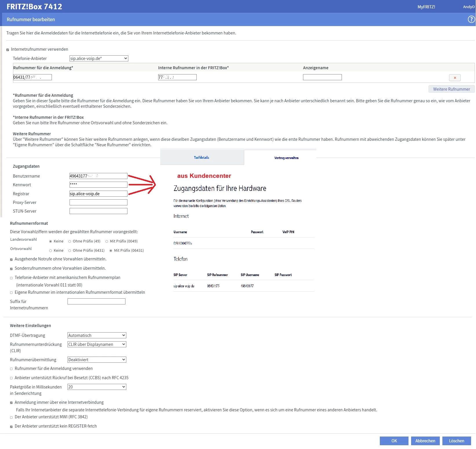Enable amerikanischem Rufnummernplan checkbox
Image resolution: width=476 pixels, height=449 pixels.
[x=11, y=278]
